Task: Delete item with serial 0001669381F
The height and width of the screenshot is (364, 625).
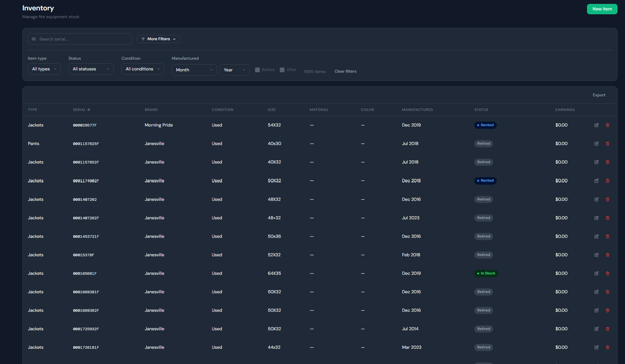Action: coord(607,292)
